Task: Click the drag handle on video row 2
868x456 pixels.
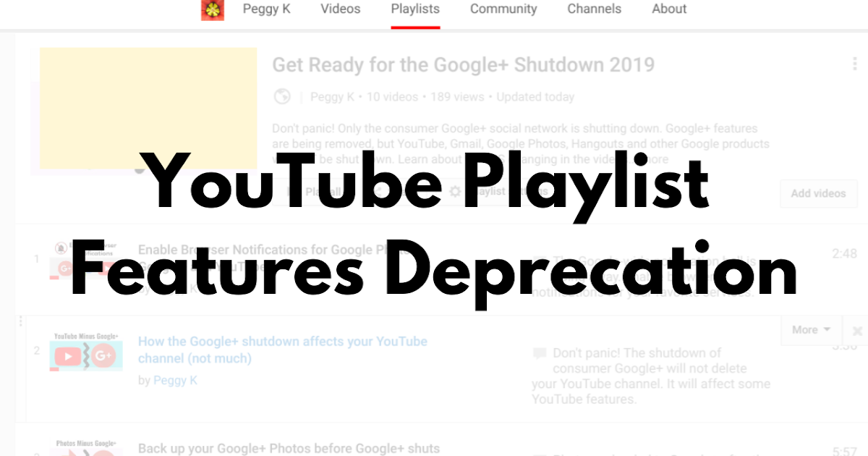Action: (20, 321)
